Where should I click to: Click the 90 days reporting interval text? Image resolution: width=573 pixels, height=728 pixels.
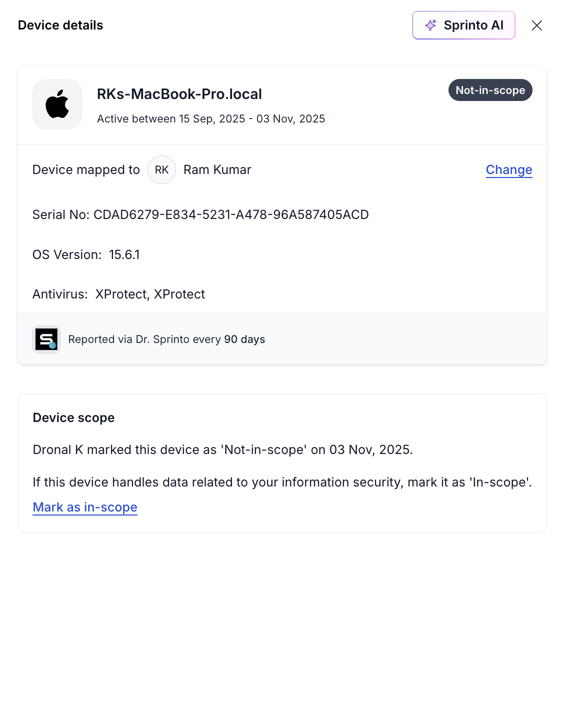[x=244, y=339]
